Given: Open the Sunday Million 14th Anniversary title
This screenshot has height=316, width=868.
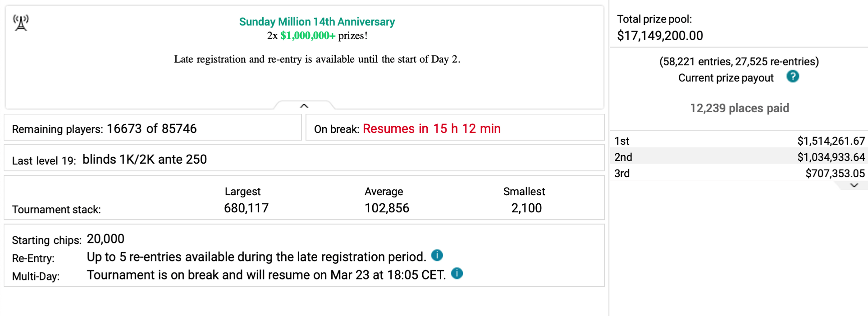Looking at the screenshot, I should pos(317,22).
